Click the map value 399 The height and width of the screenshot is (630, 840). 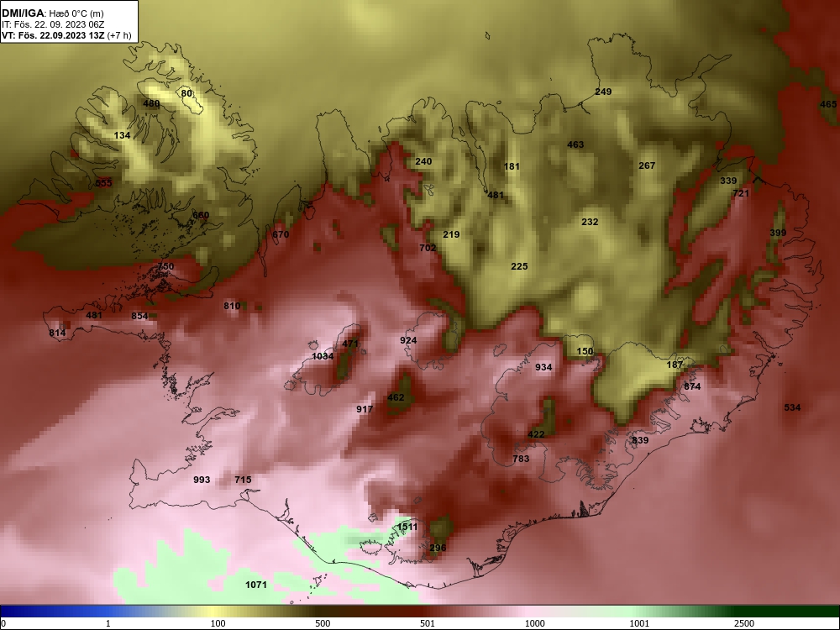click(x=778, y=233)
